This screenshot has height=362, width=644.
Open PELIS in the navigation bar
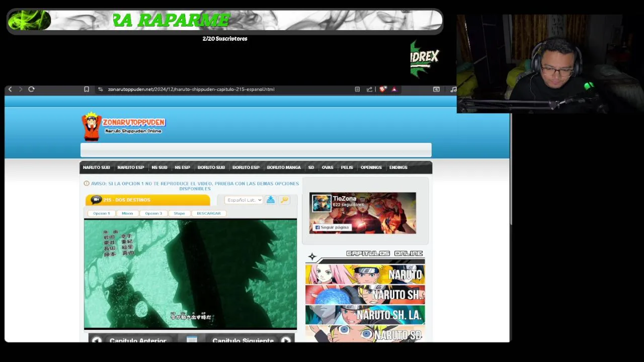click(x=347, y=167)
